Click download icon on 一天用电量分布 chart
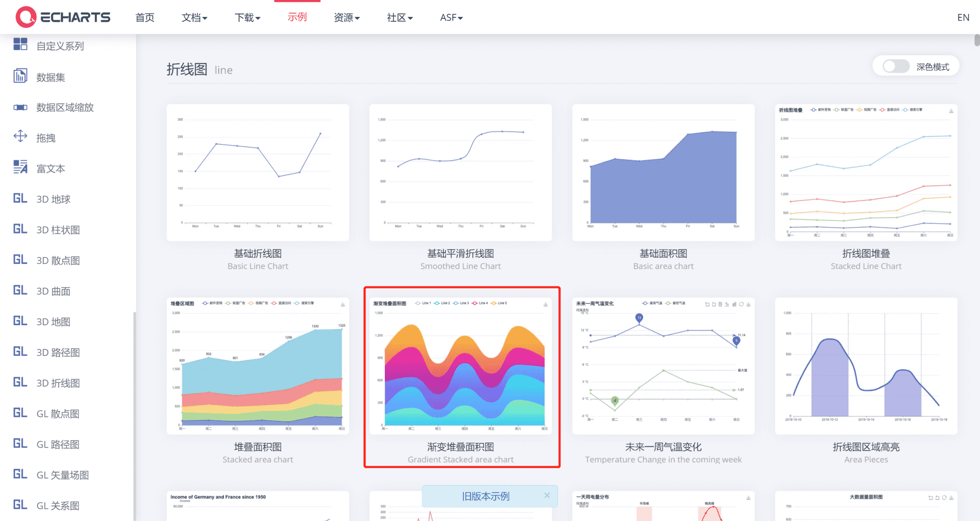The height and width of the screenshot is (521, 980). tap(749, 498)
